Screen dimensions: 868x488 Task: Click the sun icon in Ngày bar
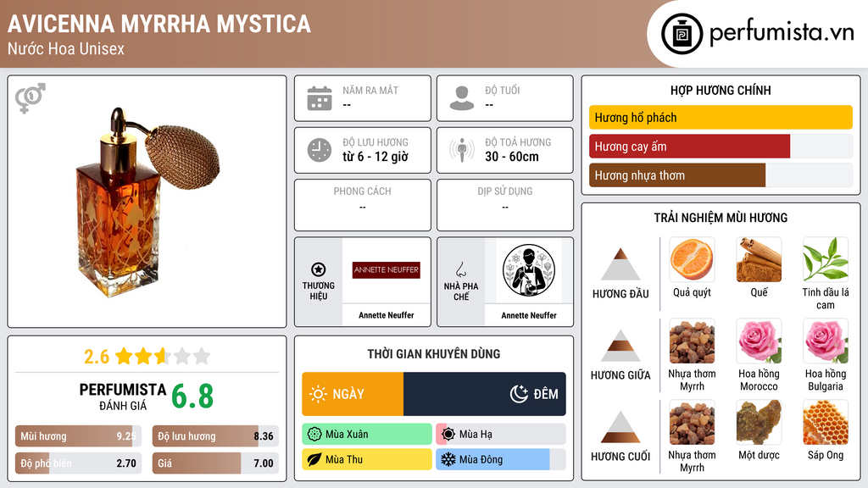click(318, 394)
